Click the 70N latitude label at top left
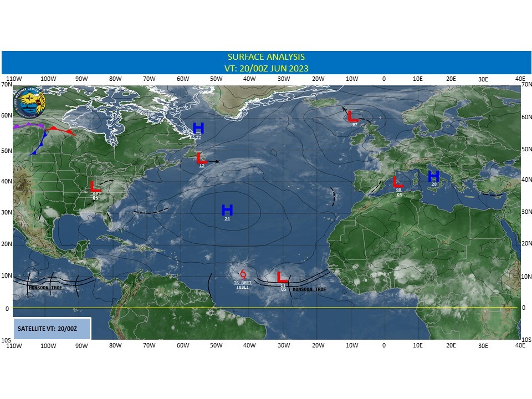Viewport: 532px width, 399px height. tap(6, 85)
